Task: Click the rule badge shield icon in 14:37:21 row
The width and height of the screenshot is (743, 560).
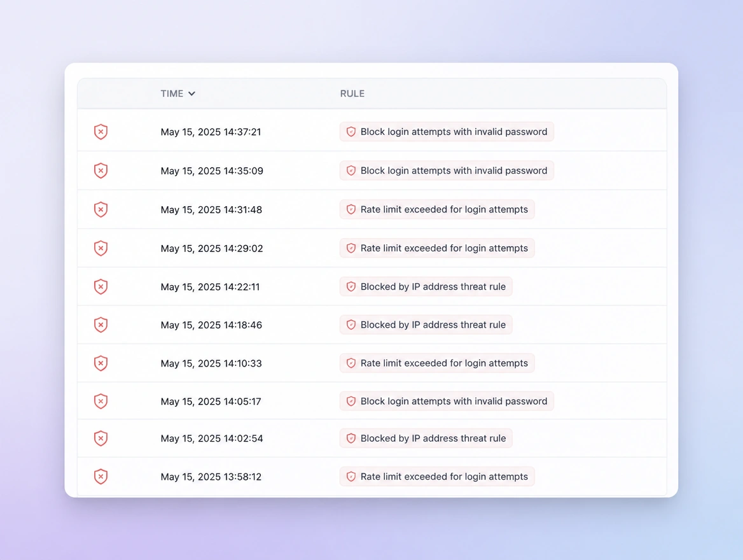Action: pyautogui.click(x=351, y=132)
